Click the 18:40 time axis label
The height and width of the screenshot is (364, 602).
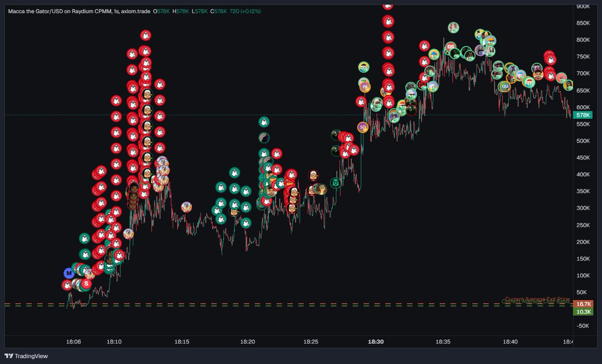tap(510, 342)
